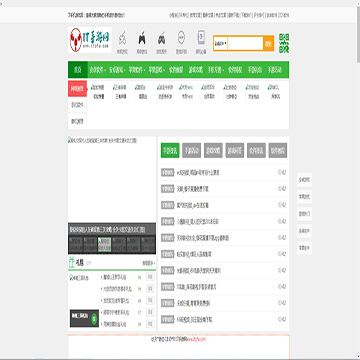Click carousel caption bar below main image
This screenshot has height=360, width=360.
click(112, 230)
